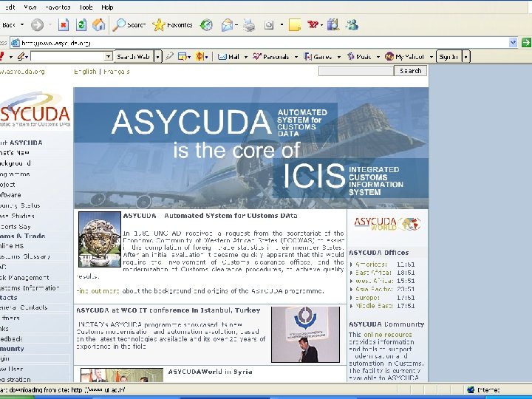This screenshot has height=399, width=532.
Task: Open the Help menu
Action: [107, 7]
